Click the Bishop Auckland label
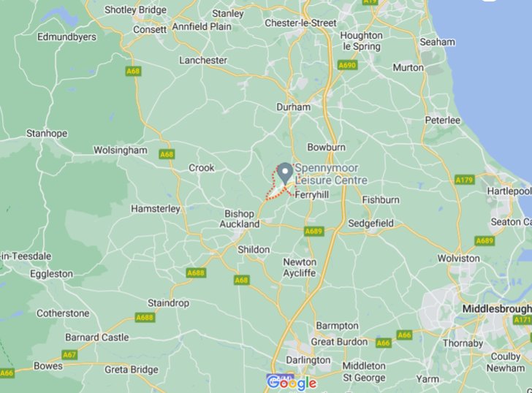The image size is (532, 393). click(240, 218)
